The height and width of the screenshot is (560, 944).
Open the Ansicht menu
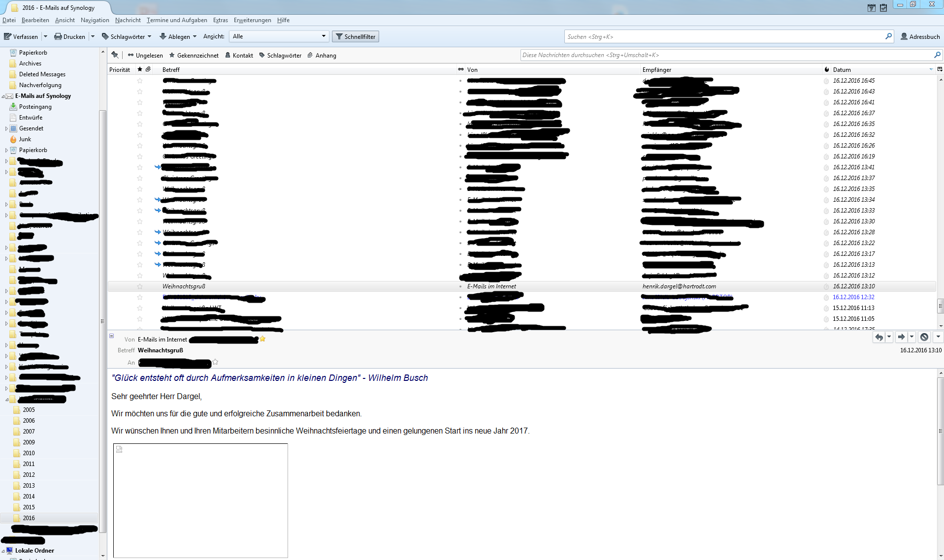tap(65, 20)
